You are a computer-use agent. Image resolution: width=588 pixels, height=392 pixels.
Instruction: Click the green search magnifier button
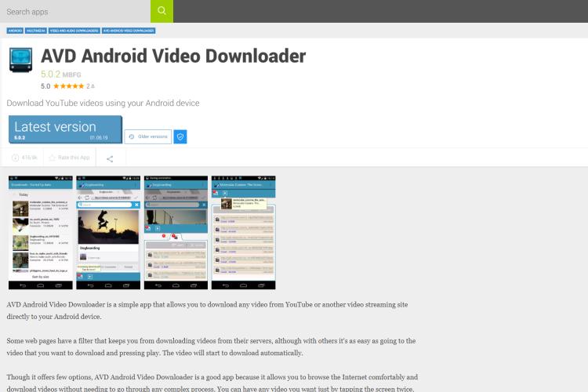coord(162,11)
